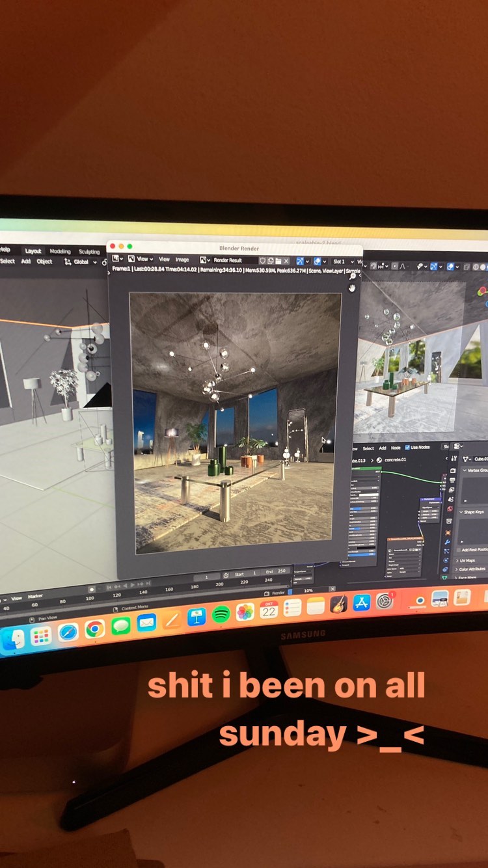Toggle Add Rest Position checkbox
The width and height of the screenshot is (488, 868).
(x=459, y=550)
